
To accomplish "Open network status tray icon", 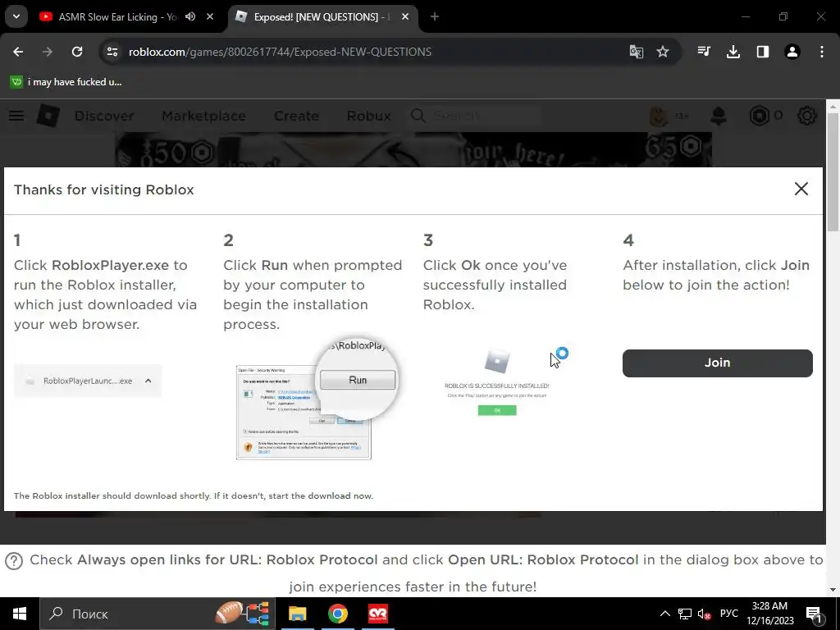I will 685,614.
